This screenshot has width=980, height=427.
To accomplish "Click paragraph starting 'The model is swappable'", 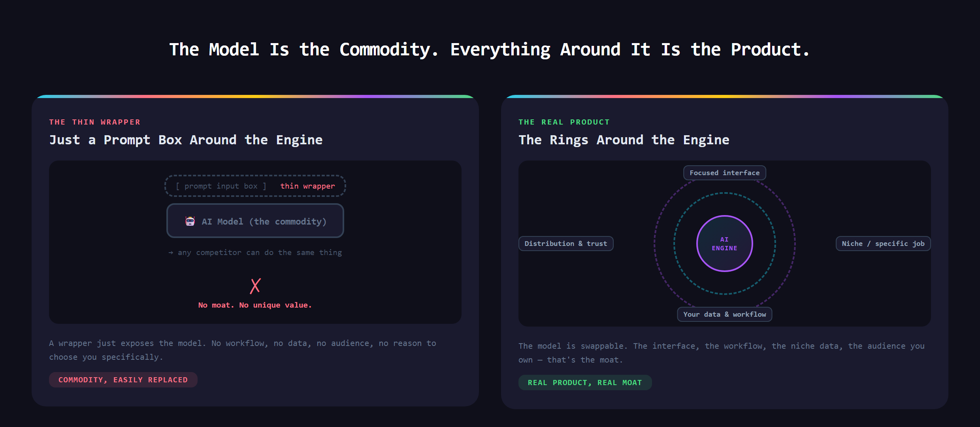I will [x=722, y=353].
